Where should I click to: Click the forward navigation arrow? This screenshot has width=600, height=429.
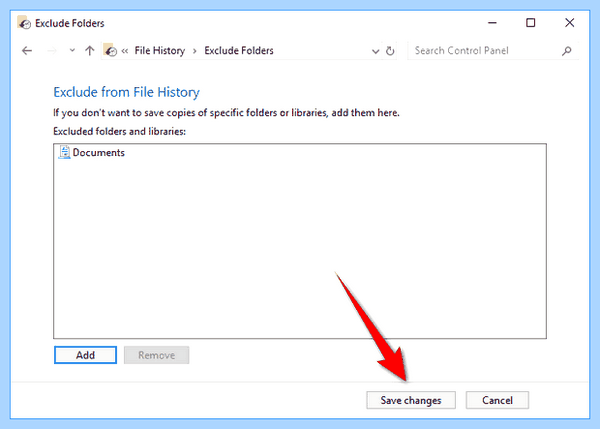[x=52, y=51]
